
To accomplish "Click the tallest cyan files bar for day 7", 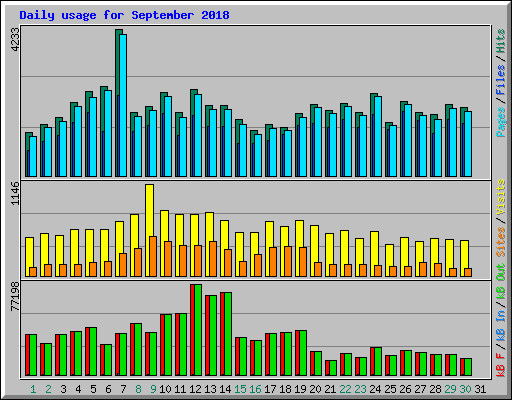I will pyautogui.click(x=123, y=105).
